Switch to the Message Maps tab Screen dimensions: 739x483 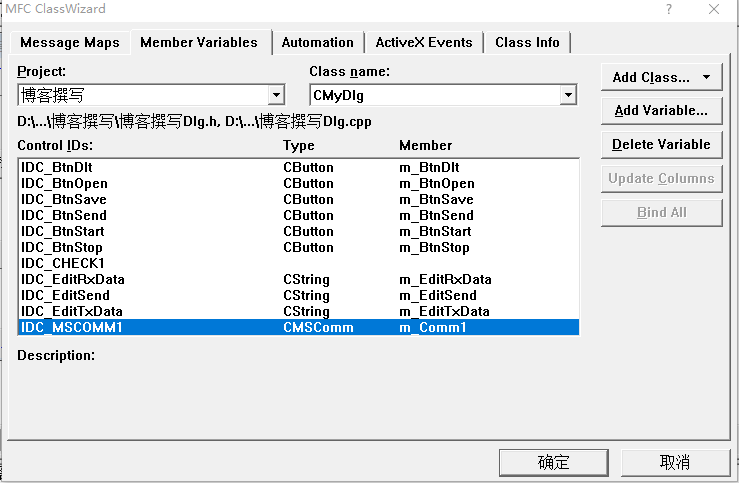pos(70,42)
